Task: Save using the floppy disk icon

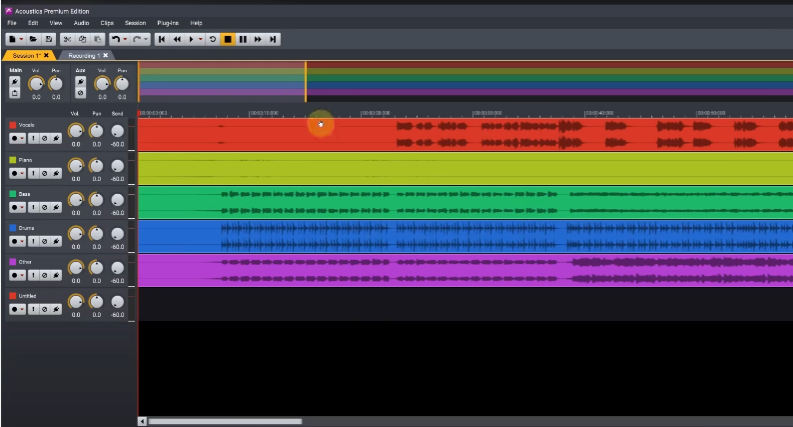Action: tap(49, 39)
